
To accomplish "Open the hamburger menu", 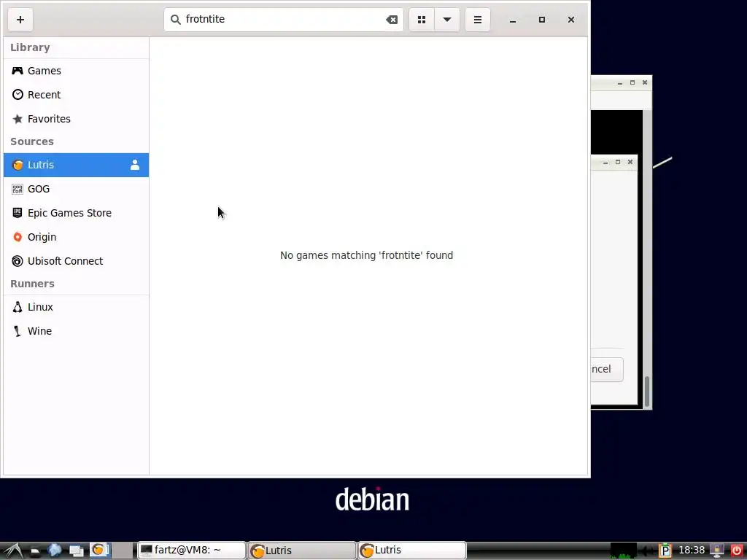I will point(477,20).
